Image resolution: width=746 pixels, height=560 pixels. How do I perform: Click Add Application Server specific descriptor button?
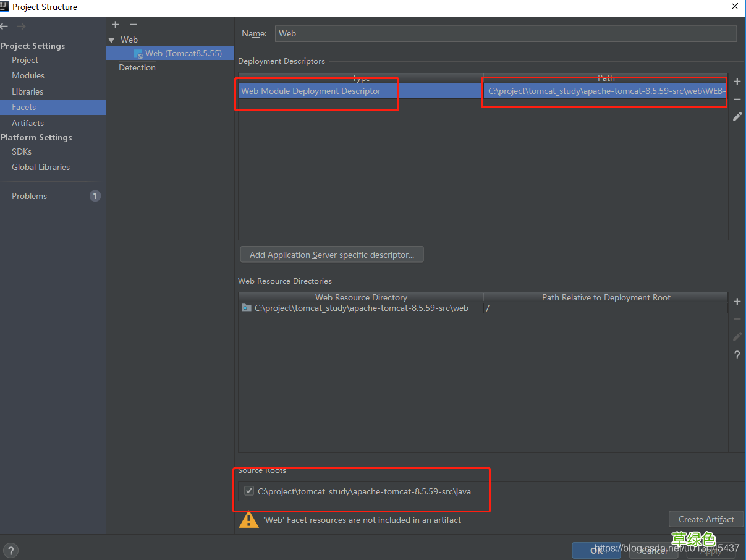332,255
